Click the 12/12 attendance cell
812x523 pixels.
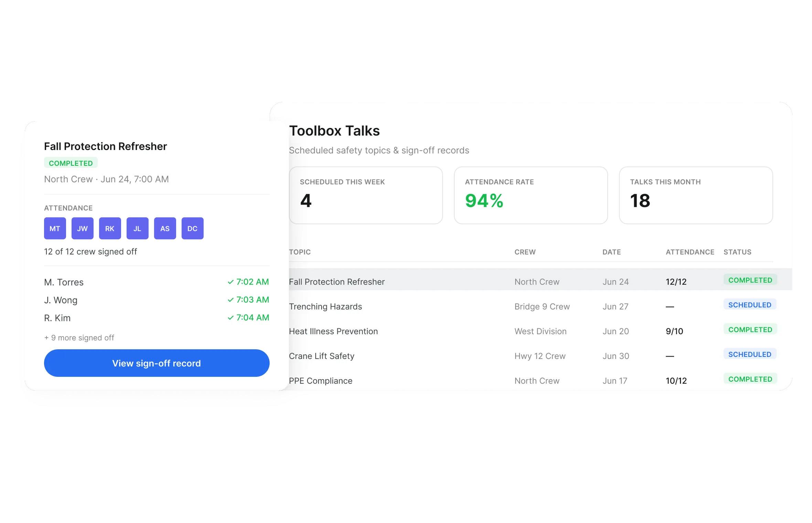(x=676, y=282)
